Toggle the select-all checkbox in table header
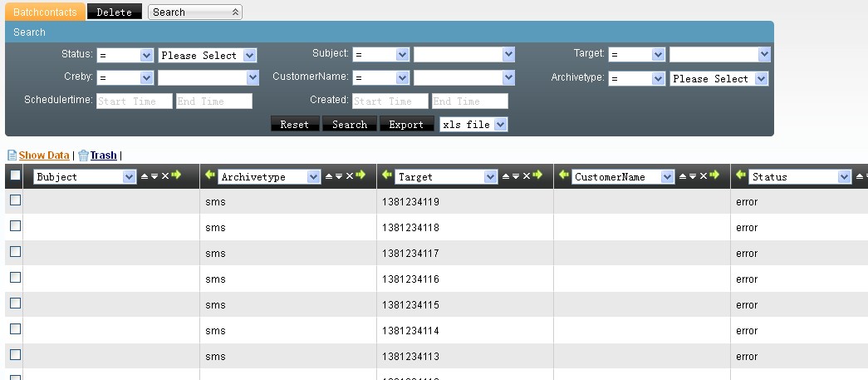 pyautogui.click(x=15, y=175)
